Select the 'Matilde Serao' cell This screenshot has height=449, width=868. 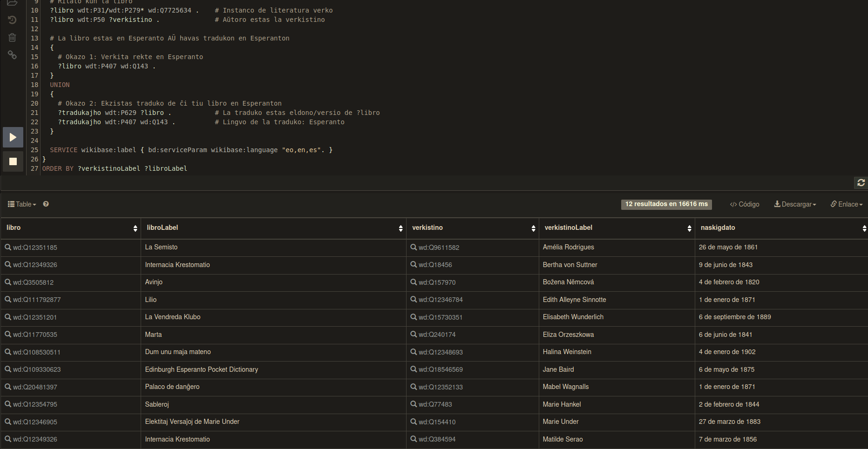point(617,440)
